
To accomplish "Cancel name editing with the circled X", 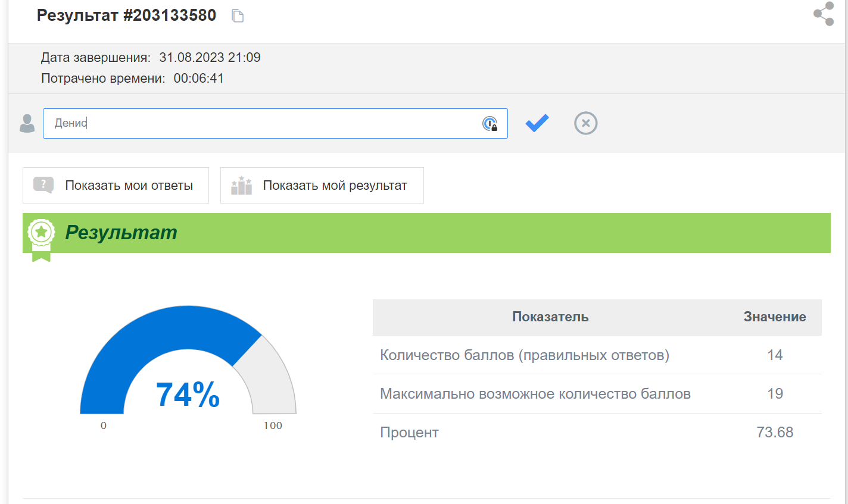I will point(585,123).
